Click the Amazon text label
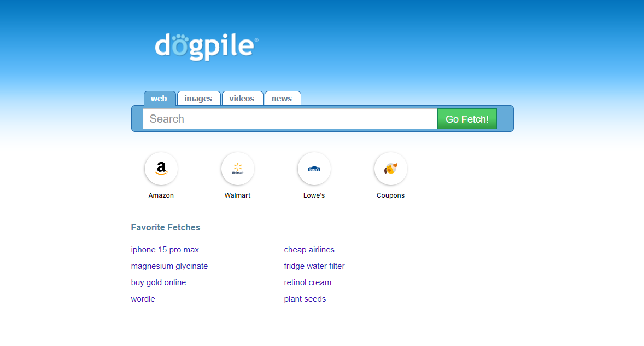This screenshot has height=346, width=644. pos(161,195)
